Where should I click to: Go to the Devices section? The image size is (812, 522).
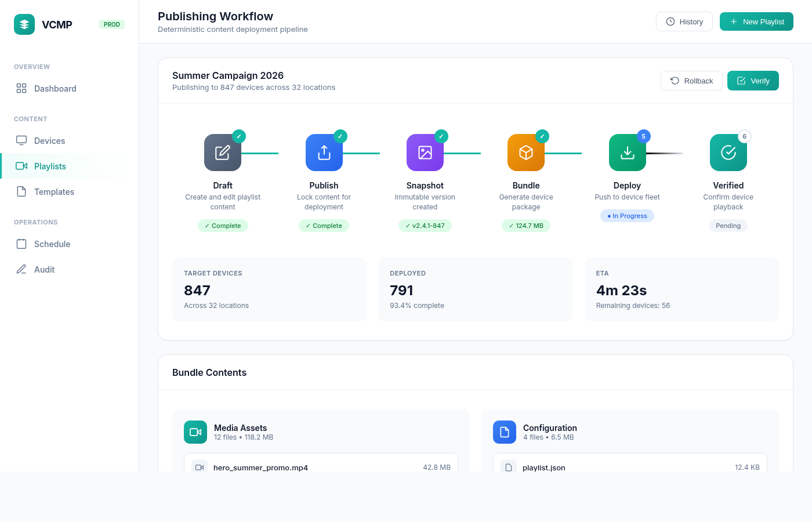49,141
